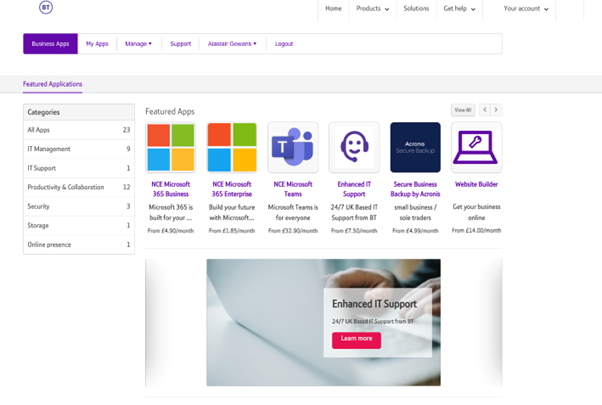Open the Manage dropdown menu

coord(138,44)
